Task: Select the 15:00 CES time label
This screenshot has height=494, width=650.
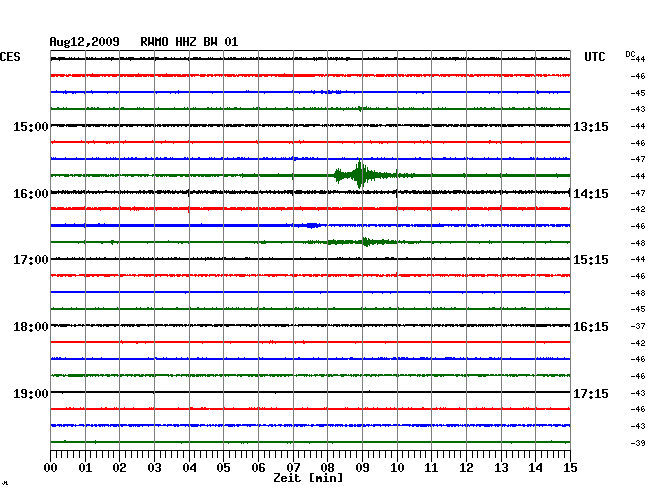Action: tap(31, 126)
